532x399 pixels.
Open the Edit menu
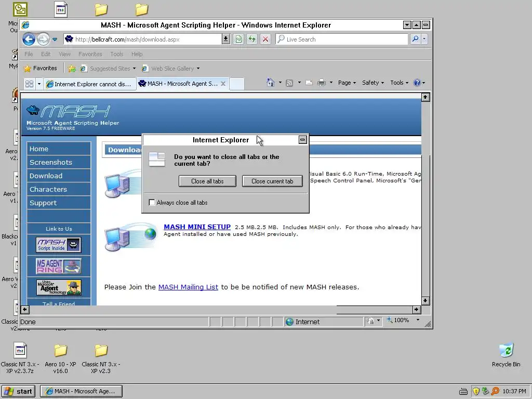[46, 54]
